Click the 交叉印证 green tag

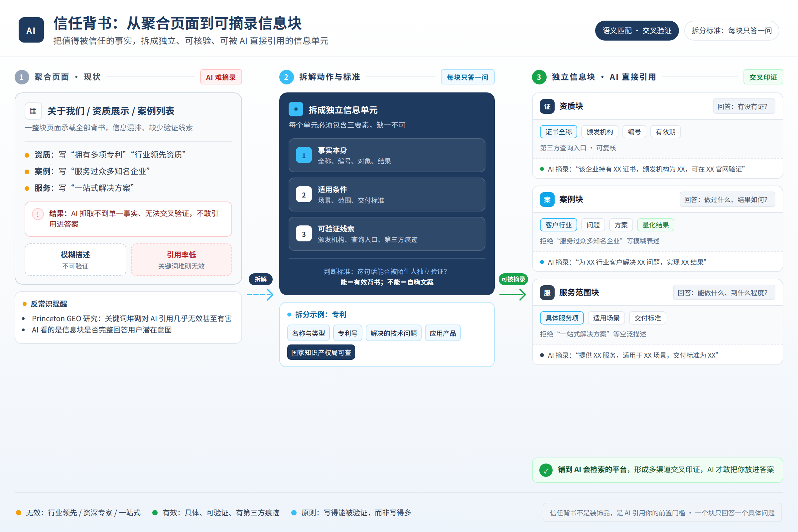[763, 77]
